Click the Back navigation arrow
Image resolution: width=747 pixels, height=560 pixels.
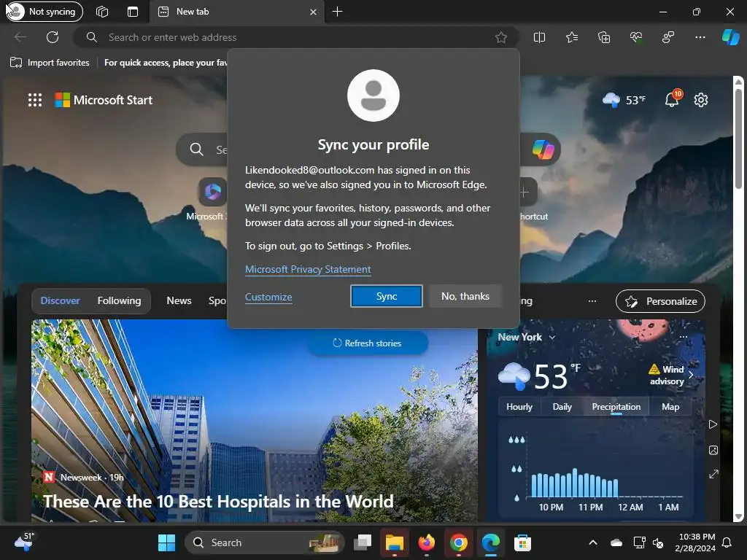point(20,37)
